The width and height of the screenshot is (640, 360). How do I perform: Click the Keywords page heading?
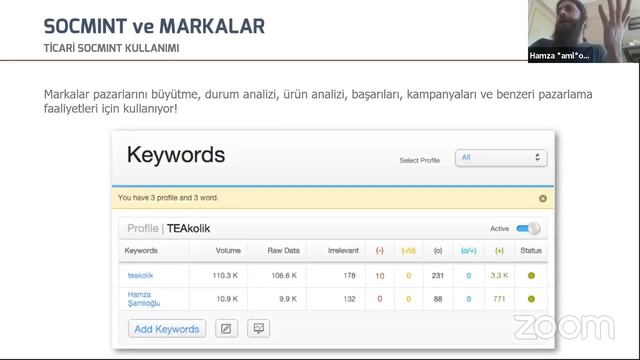[x=176, y=155]
